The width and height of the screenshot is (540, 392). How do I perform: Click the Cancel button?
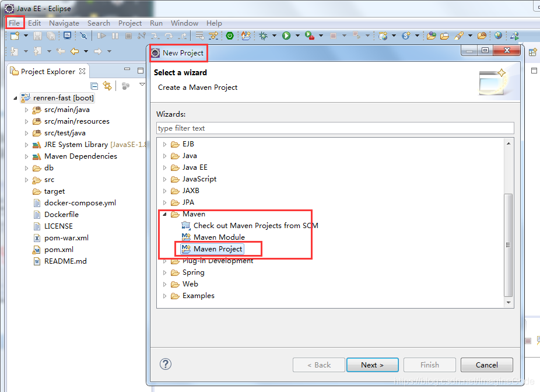(x=486, y=365)
